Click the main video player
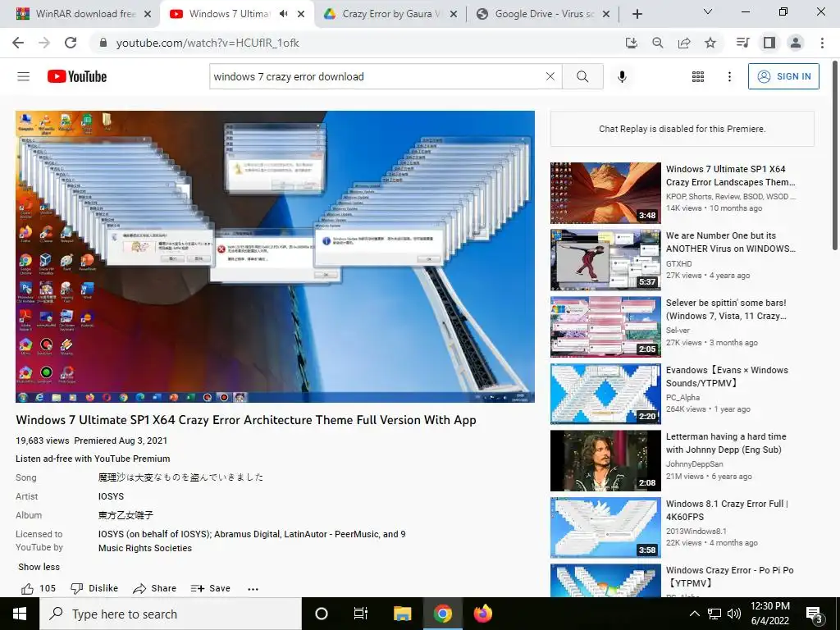The height and width of the screenshot is (630, 840). (x=275, y=257)
